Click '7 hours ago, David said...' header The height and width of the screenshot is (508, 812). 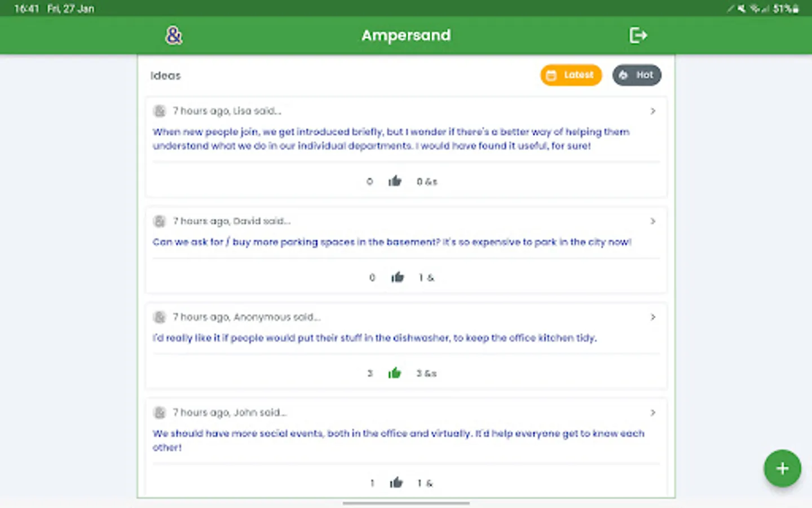pos(231,221)
